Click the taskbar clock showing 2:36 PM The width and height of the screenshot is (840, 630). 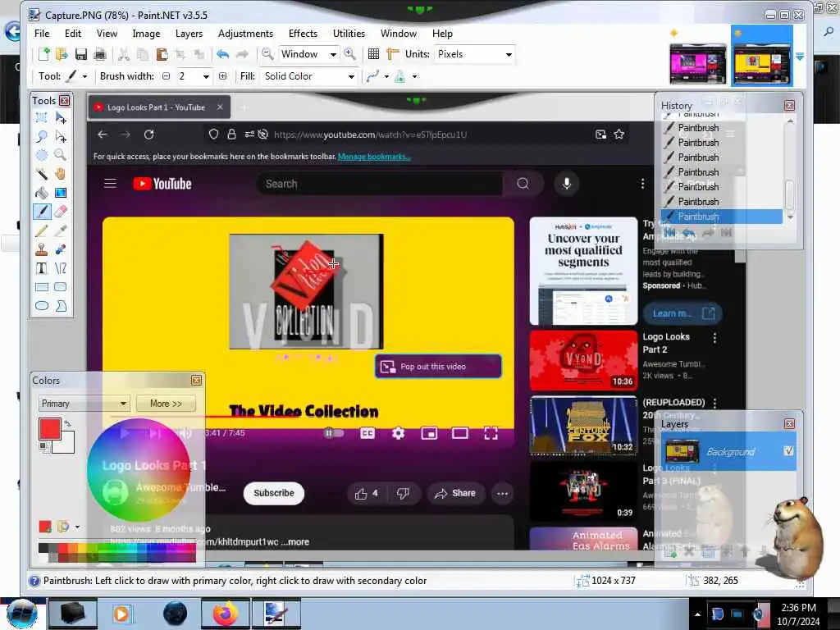pos(798,614)
